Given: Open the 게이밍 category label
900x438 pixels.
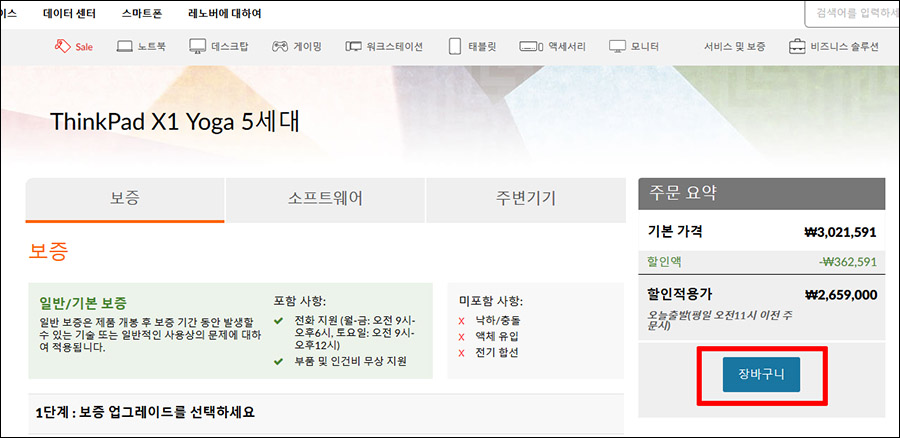Looking at the screenshot, I should tap(308, 47).
